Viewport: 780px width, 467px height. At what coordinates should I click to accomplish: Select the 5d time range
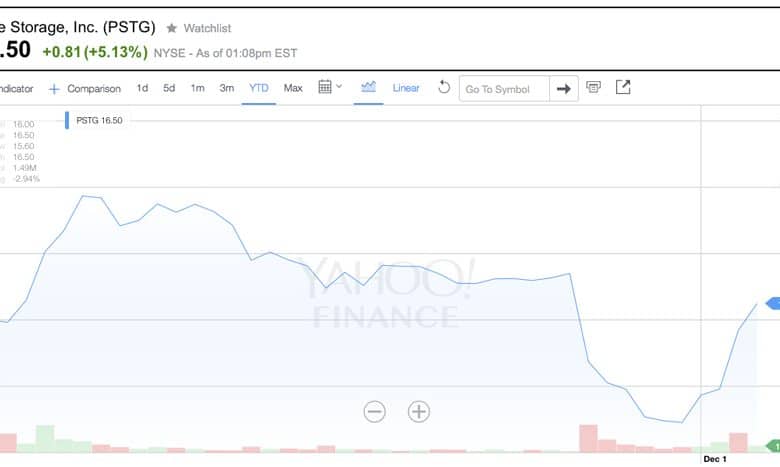coord(169,88)
